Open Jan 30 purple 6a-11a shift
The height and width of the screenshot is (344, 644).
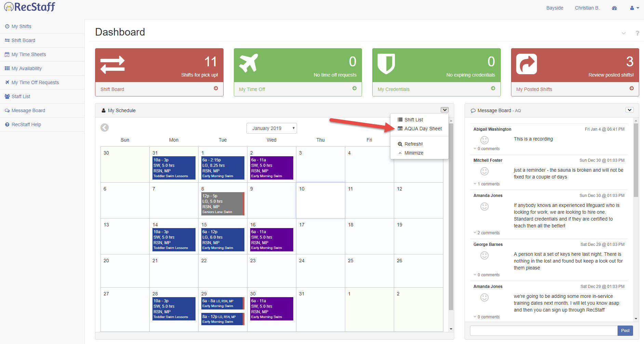[272, 309]
